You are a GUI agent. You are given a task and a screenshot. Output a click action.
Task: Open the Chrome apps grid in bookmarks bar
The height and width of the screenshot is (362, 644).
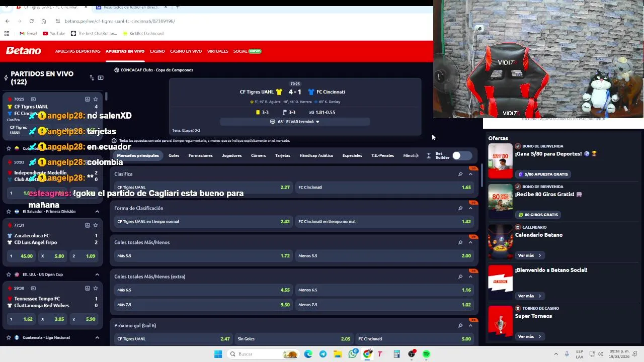point(7,33)
